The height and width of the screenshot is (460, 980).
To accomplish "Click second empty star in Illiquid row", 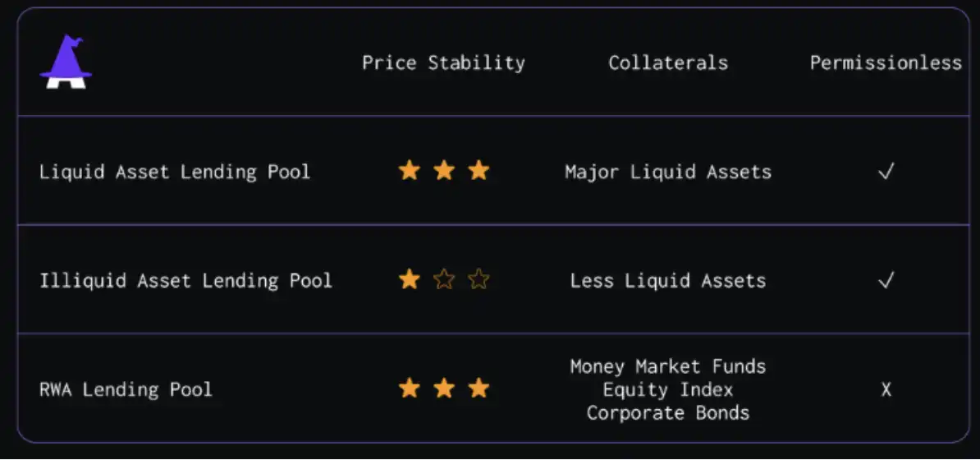I will tap(444, 280).
